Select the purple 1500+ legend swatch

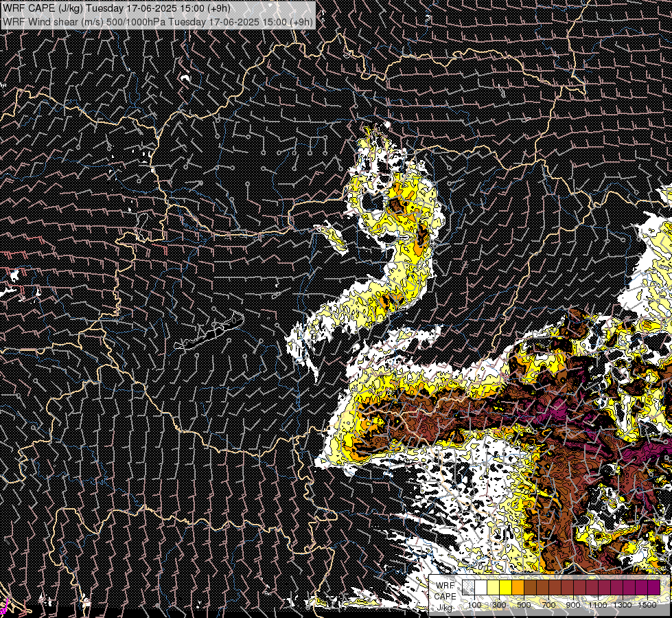[654, 587]
